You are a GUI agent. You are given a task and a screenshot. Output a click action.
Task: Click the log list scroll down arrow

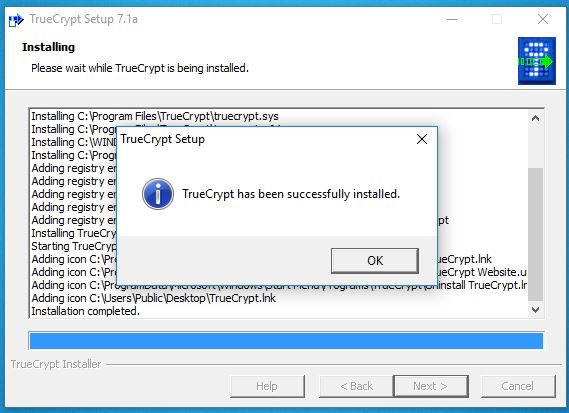[x=535, y=310]
